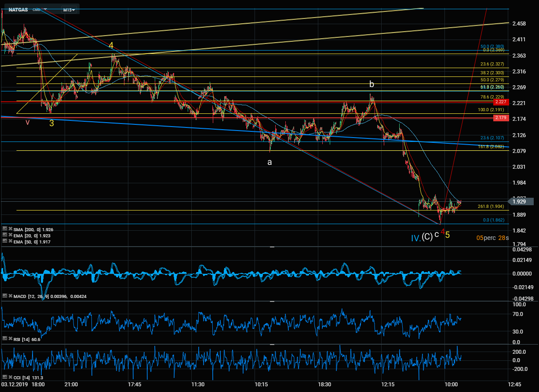Select the yellow wave label 3

[x=51, y=123]
